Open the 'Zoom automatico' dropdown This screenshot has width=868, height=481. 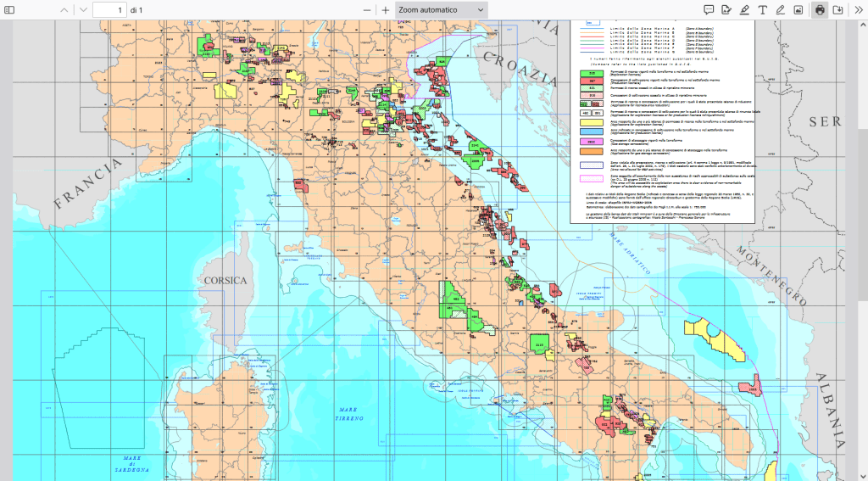click(441, 10)
